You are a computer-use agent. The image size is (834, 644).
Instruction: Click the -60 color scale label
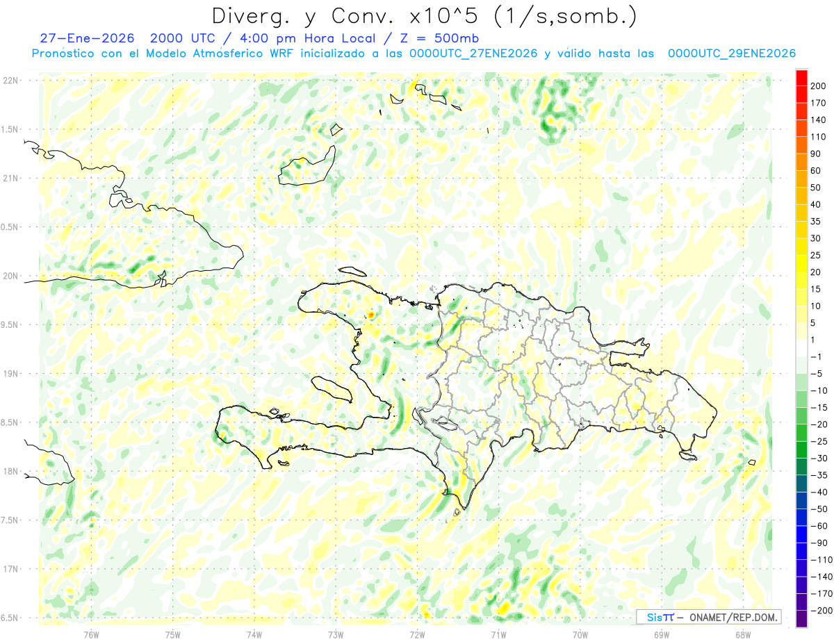click(819, 526)
